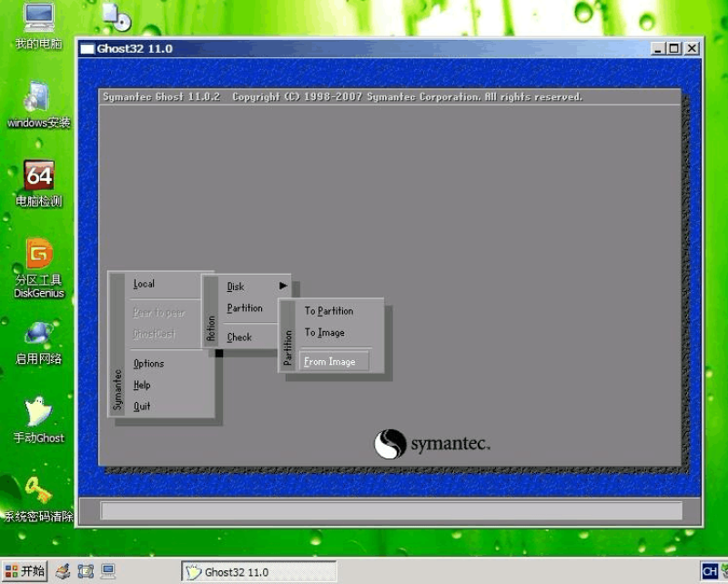The image size is (728, 584).
Task: Minimize the Ghost32 window
Action: [657, 48]
